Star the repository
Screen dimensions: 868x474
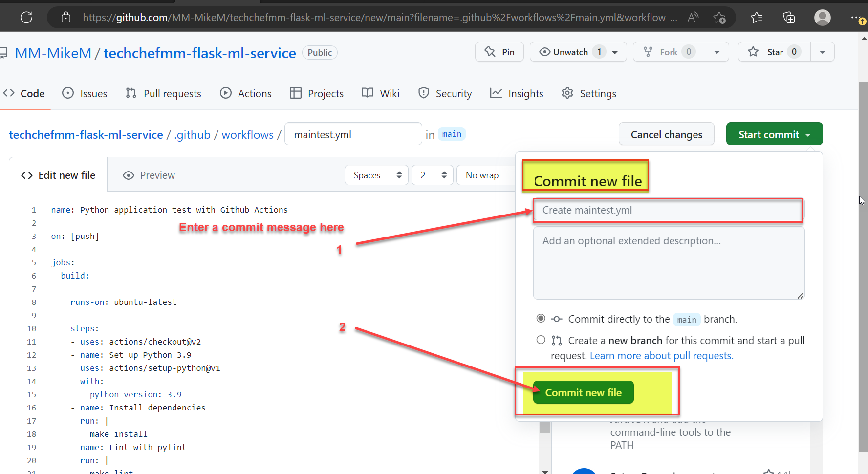[773, 51]
